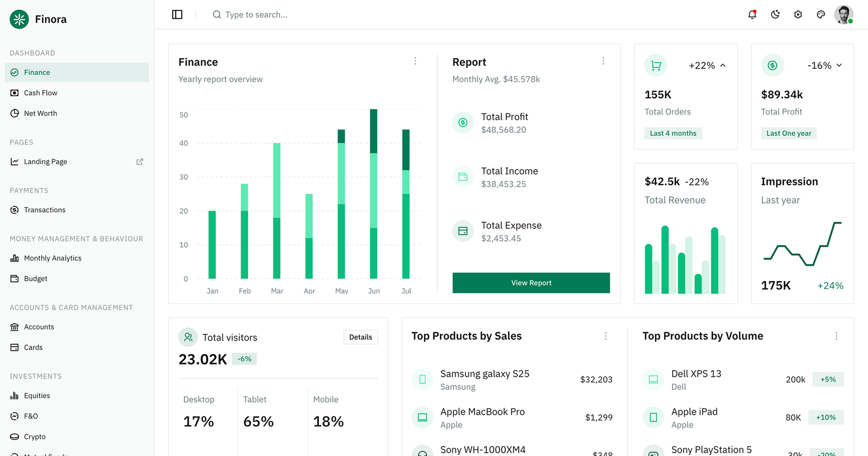
Task: Click the Accounts bank icon
Action: tap(15, 327)
